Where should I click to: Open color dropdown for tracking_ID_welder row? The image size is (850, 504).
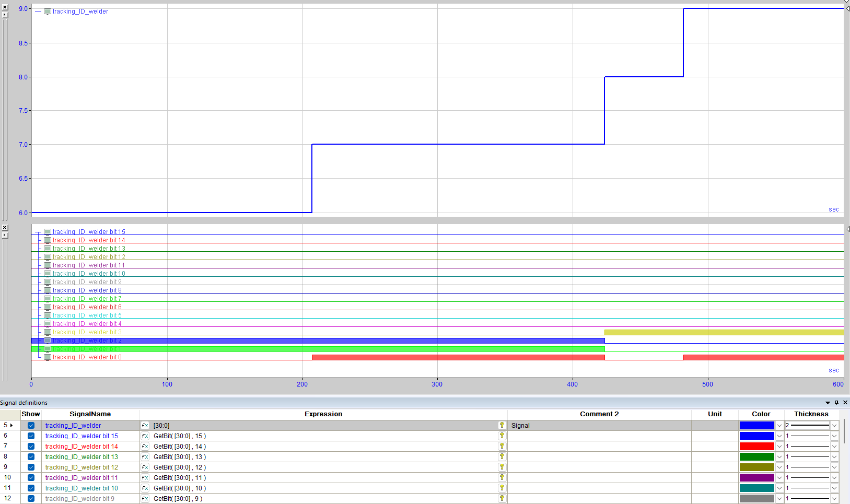pyautogui.click(x=779, y=426)
